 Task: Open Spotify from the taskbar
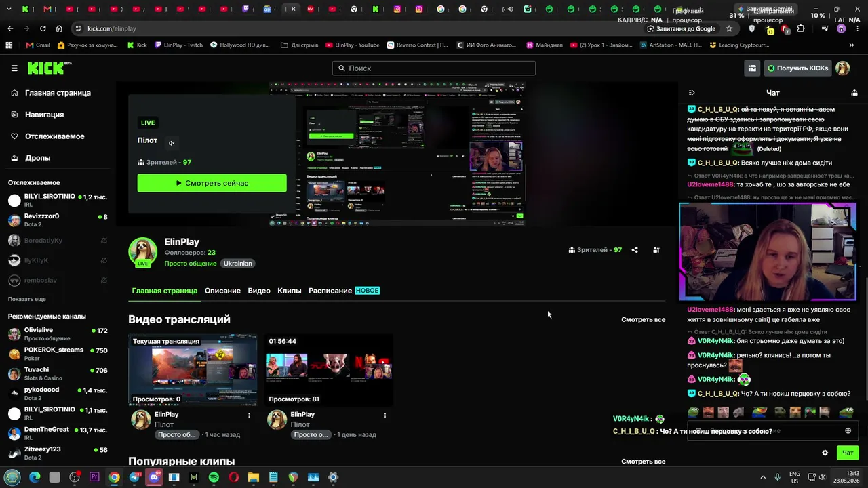(x=214, y=477)
